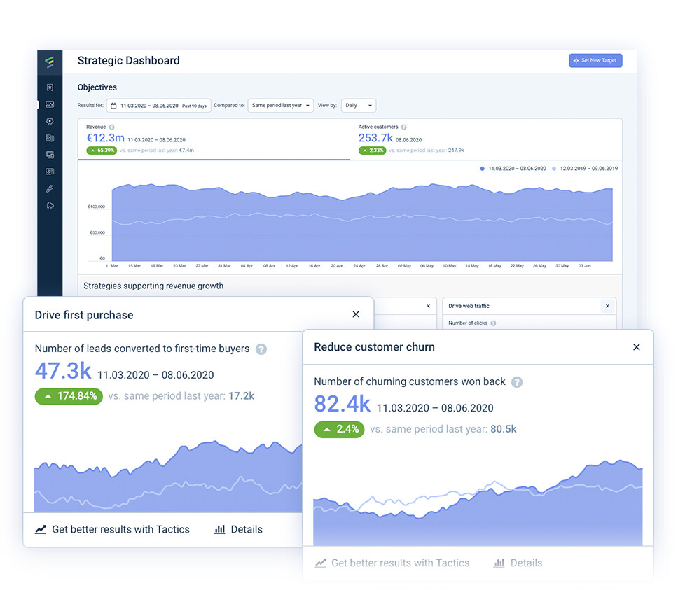Click the app logo in the sidebar
The height and width of the screenshot is (616, 678).
(50, 62)
